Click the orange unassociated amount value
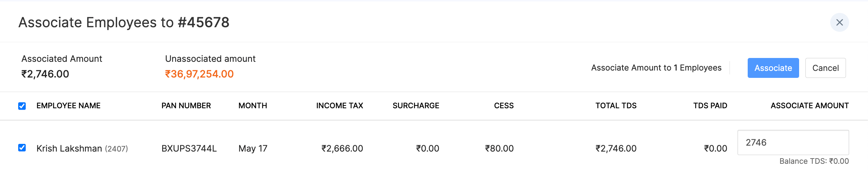This screenshot has height=176, width=868. pyautogui.click(x=199, y=74)
